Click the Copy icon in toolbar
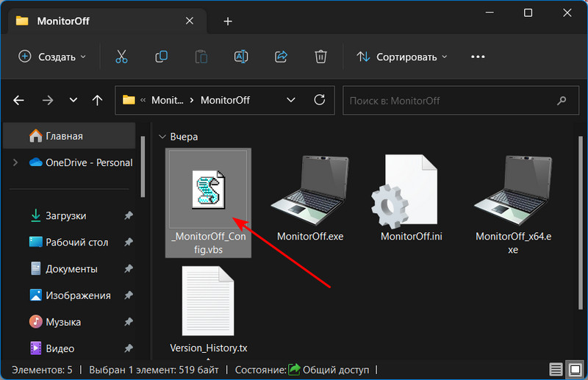Image resolution: width=588 pixels, height=380 pixels. (162, 57)
